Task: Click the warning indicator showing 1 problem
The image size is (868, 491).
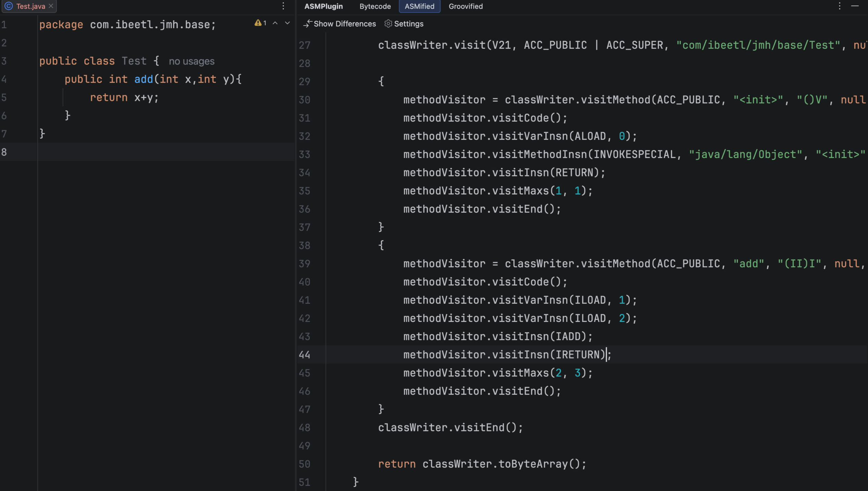Action: point(260,23)
